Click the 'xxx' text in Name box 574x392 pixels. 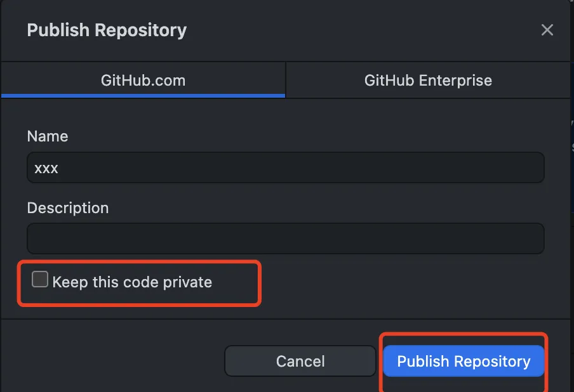coord(46,169)
